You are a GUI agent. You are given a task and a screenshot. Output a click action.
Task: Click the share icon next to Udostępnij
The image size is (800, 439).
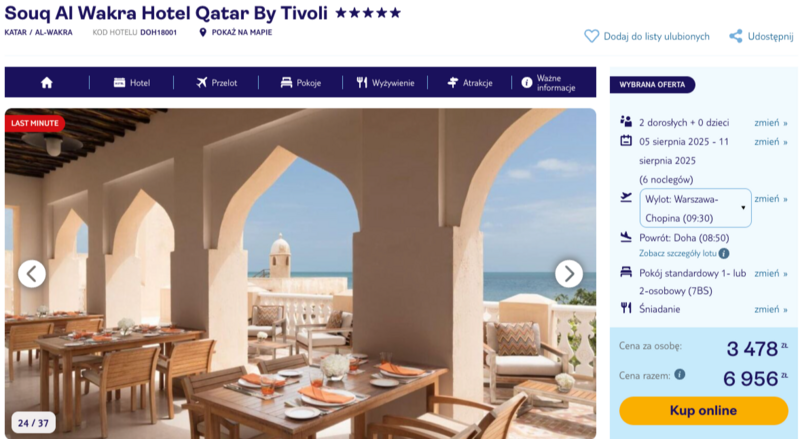pos(736,36)
